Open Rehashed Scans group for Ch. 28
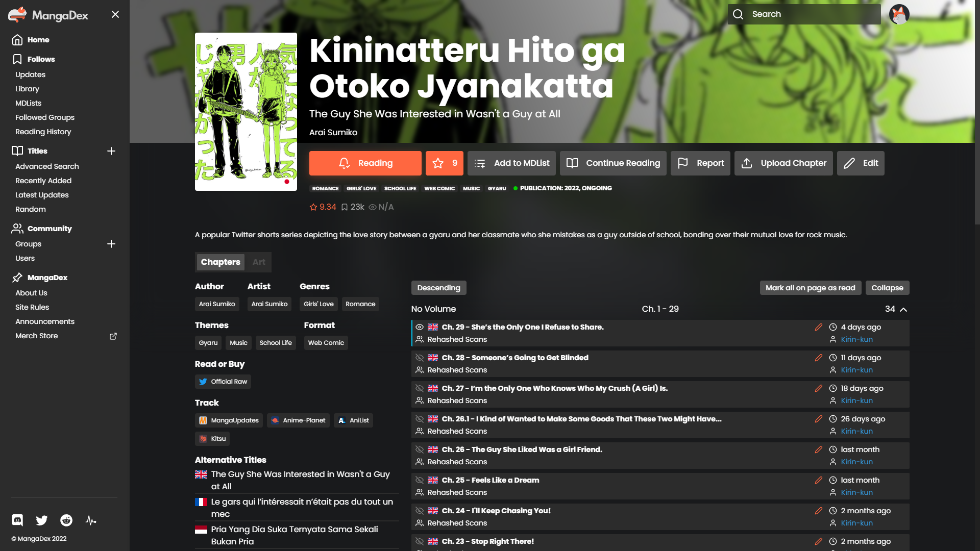The image size is (980, 551). tap(457, 370)
